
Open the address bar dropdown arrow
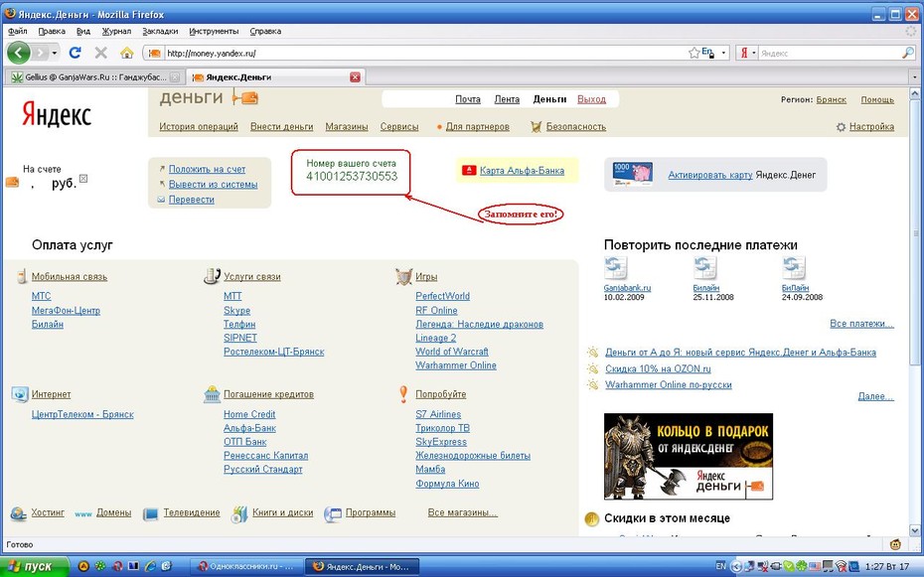tap(723, 53)
